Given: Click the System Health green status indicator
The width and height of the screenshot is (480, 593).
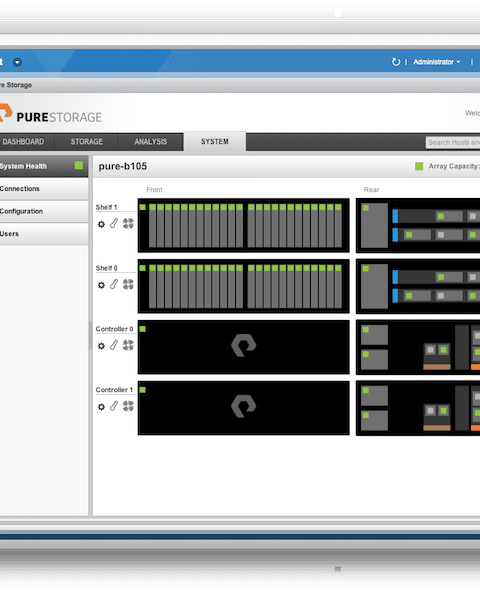Looking at the screenshot, I should point(79,165).
